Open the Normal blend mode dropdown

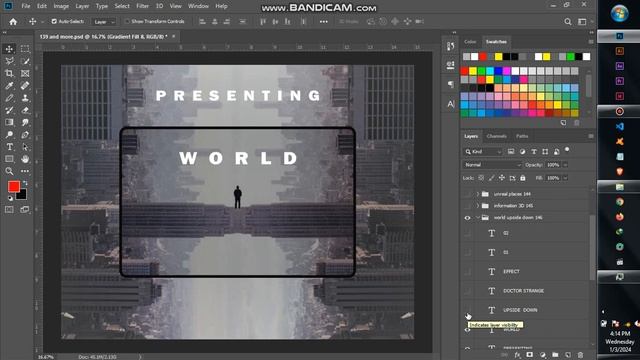click(492, 165)
